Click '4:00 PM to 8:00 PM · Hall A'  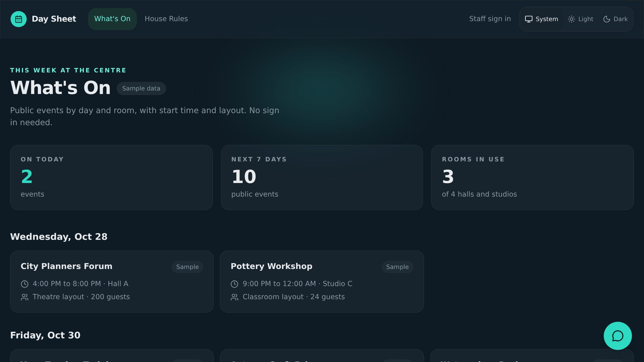pyautogui.click(x=80, y=284)
